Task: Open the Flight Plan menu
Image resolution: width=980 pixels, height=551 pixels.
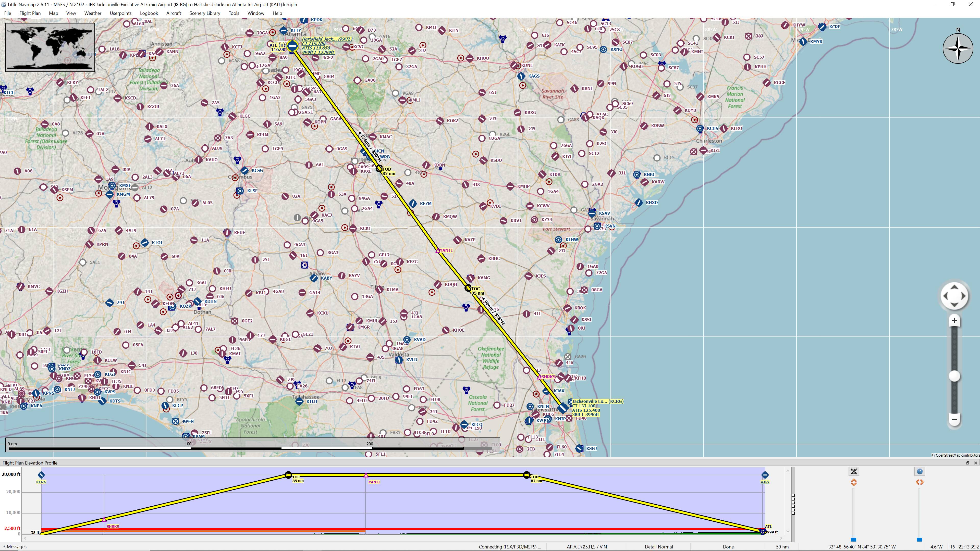Action: click(30, 13)
